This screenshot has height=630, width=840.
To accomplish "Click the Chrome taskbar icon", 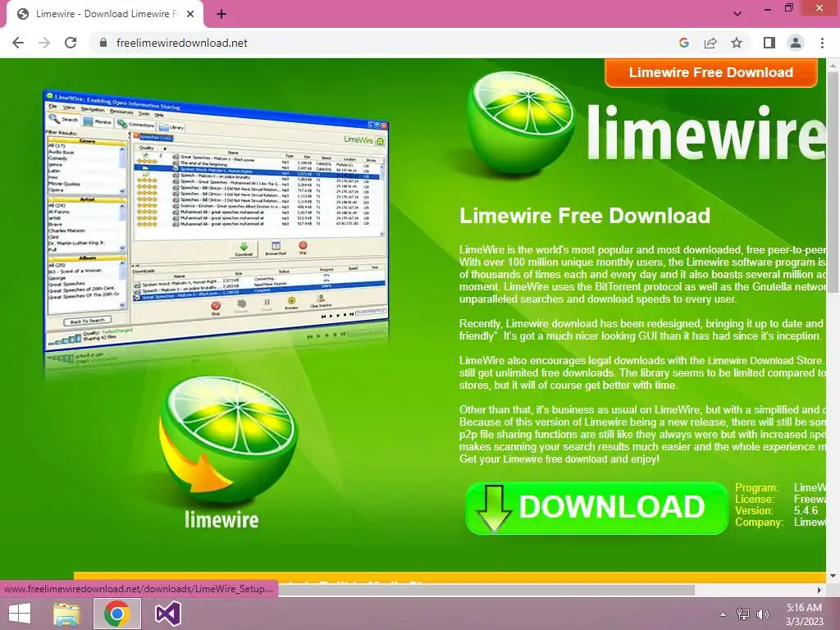I will click(x=117, y=614).
